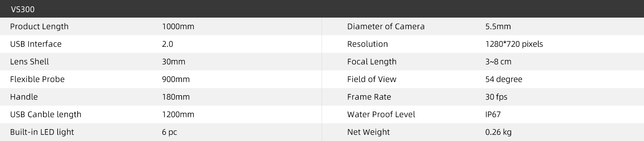
Task: Click the Frame Rate label
Action: tap(369, 97)
